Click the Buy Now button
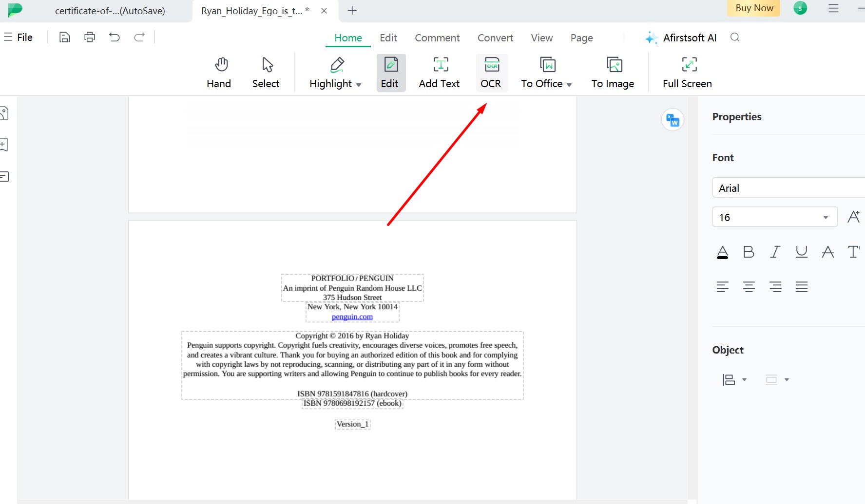The height and width of the screenshot is (504, 865). [754, 8]
